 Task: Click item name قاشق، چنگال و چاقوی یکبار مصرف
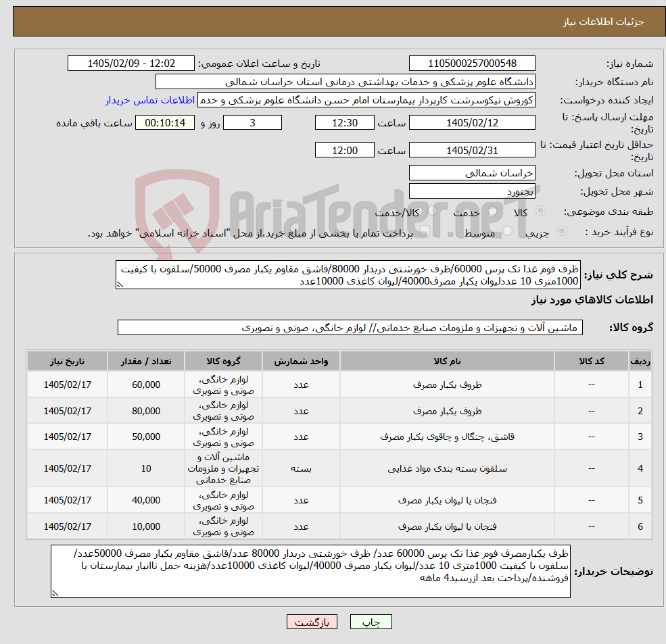tap(447, 437)
